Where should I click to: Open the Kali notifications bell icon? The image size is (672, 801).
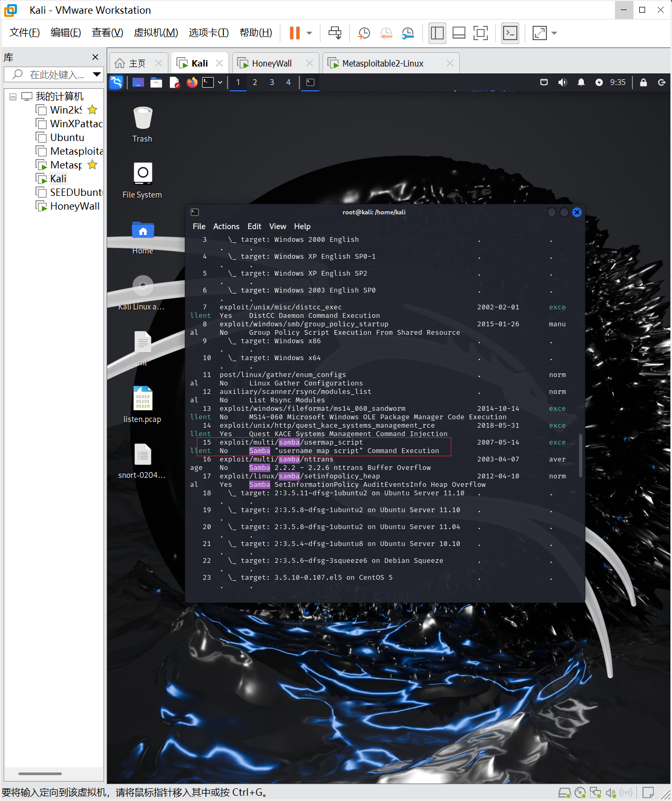pyautogui.click(x=581, y=82)
